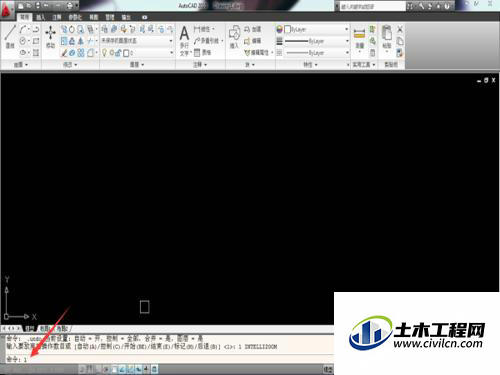Select the Mirror tool in modify panel
The width and height of the screenshot is (500, 375).
pos(81,41)
